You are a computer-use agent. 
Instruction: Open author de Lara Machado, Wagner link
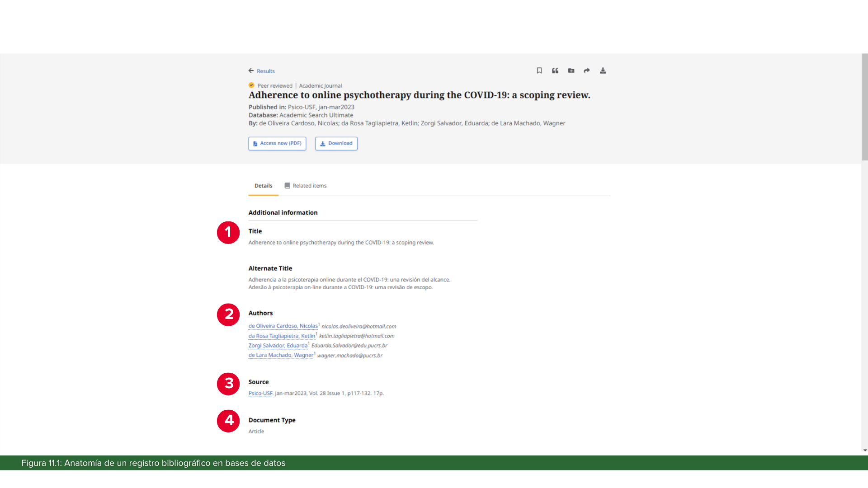[280, 355]
